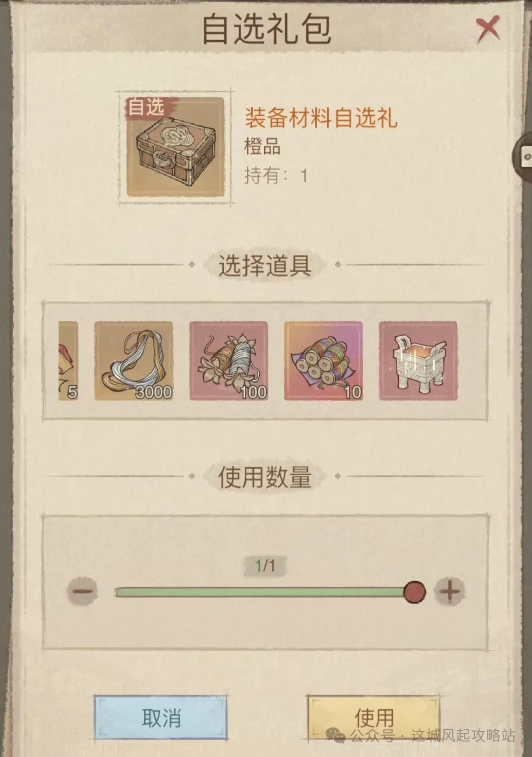Viewport: 532px width, 757px height.
Task: Click the 使用数量 section header
Action: click(x=265, y=476)
